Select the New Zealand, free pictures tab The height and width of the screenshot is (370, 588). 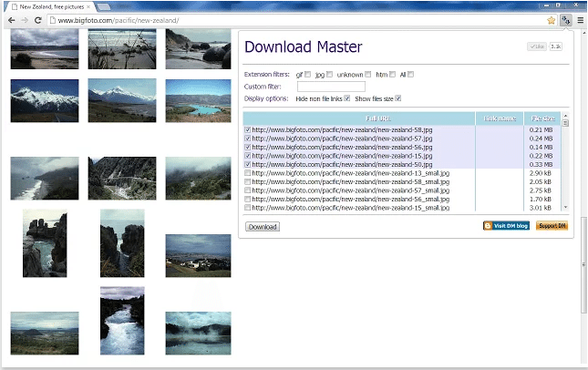[51, 6]
